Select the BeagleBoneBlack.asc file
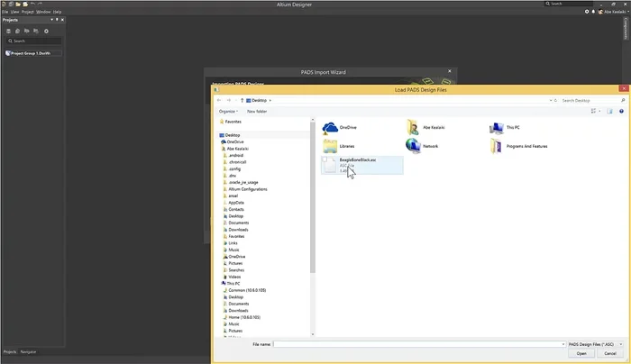The image size is (631, 364). pyautogui.click(x=361, y=163)
